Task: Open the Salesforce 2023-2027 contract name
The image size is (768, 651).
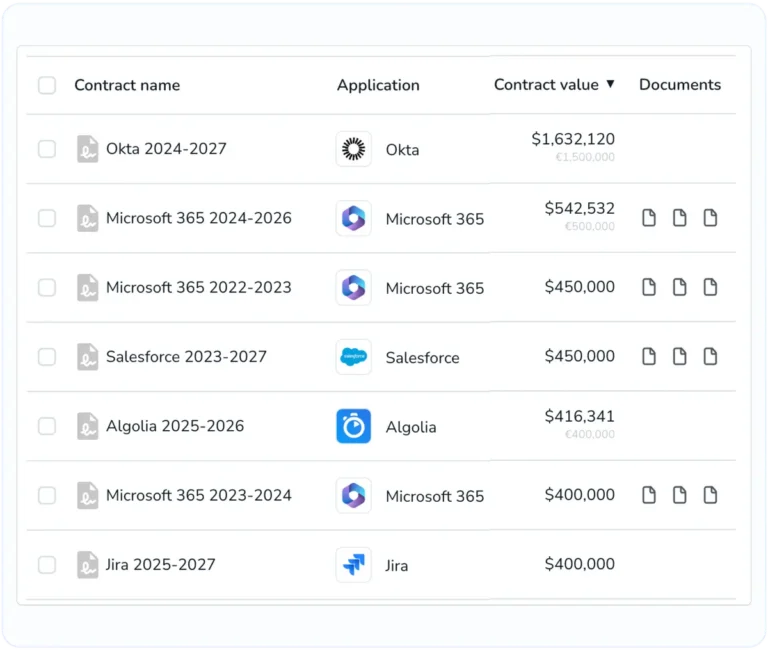Action: (187, 357)
